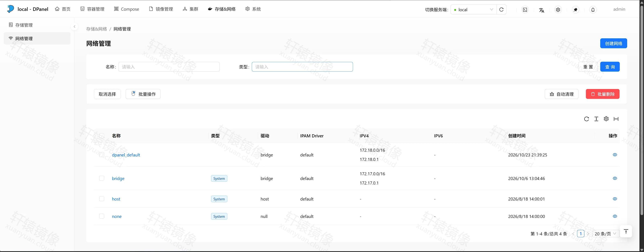Open the bridge network link
Screen dimensions: 644x252
click(x=118, y=178)
